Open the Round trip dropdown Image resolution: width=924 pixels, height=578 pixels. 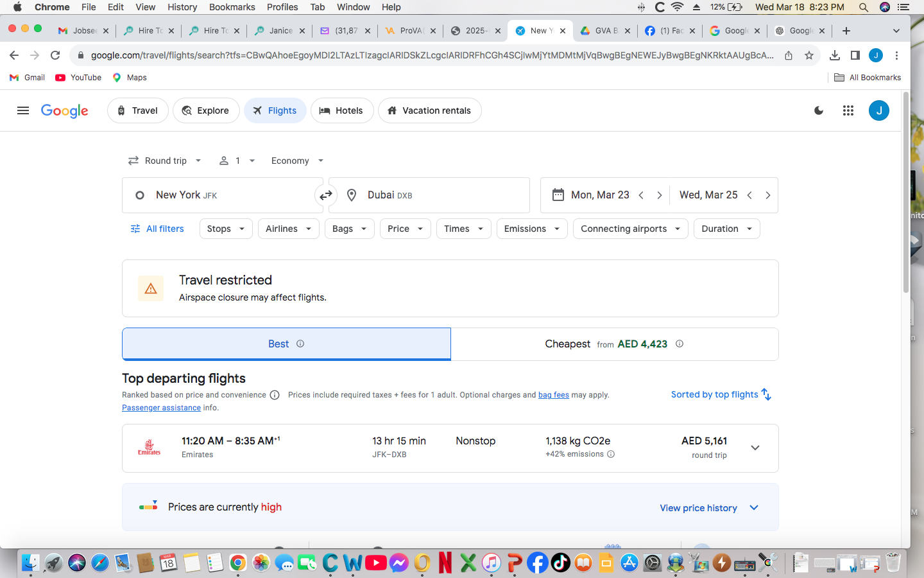click(x=165, y=161)
